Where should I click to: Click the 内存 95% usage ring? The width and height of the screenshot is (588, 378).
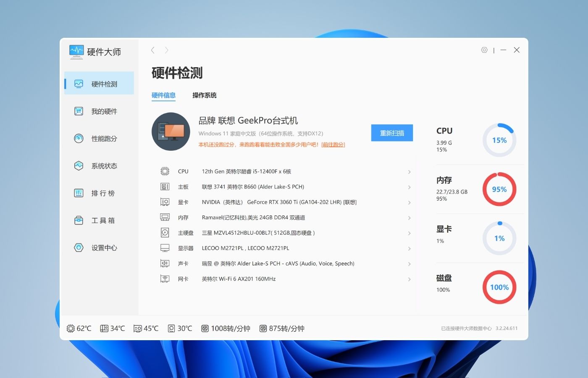click(499, 189)
